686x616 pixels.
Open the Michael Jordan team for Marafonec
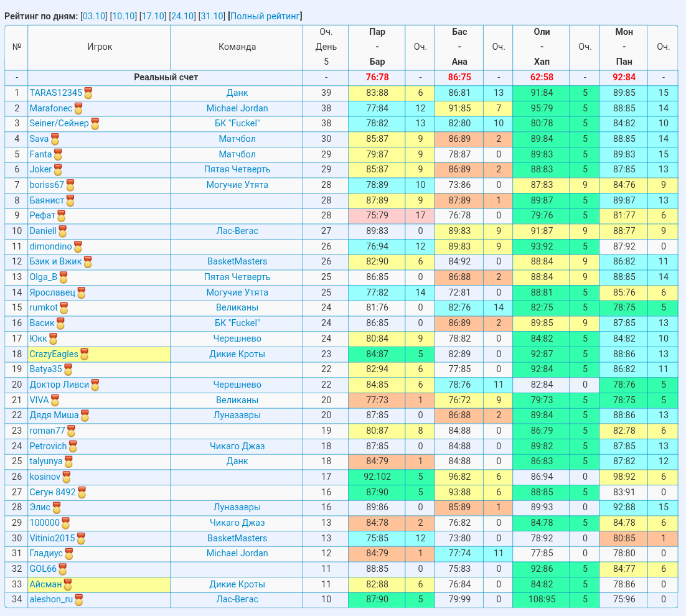pos(237,108)
